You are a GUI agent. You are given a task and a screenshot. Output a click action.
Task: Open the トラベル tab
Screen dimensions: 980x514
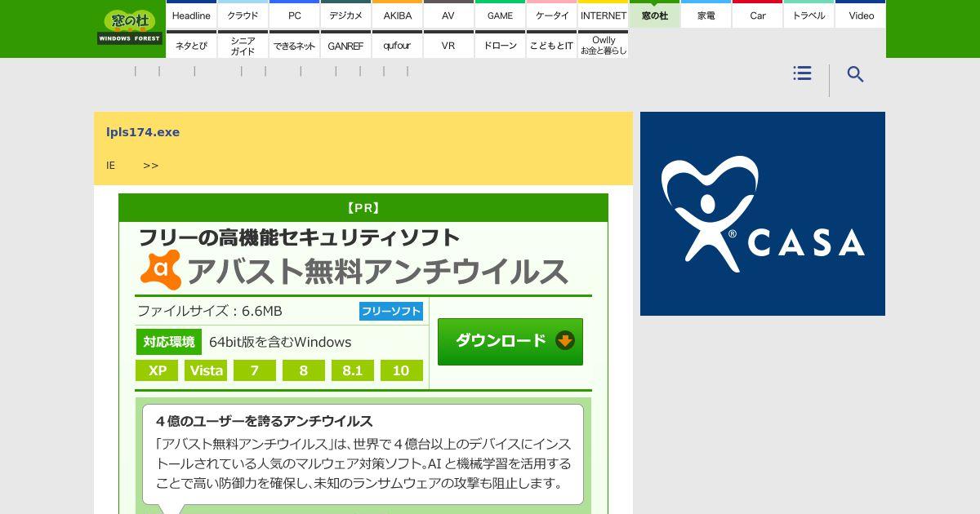pyautogui.click(x=808, y=14)
